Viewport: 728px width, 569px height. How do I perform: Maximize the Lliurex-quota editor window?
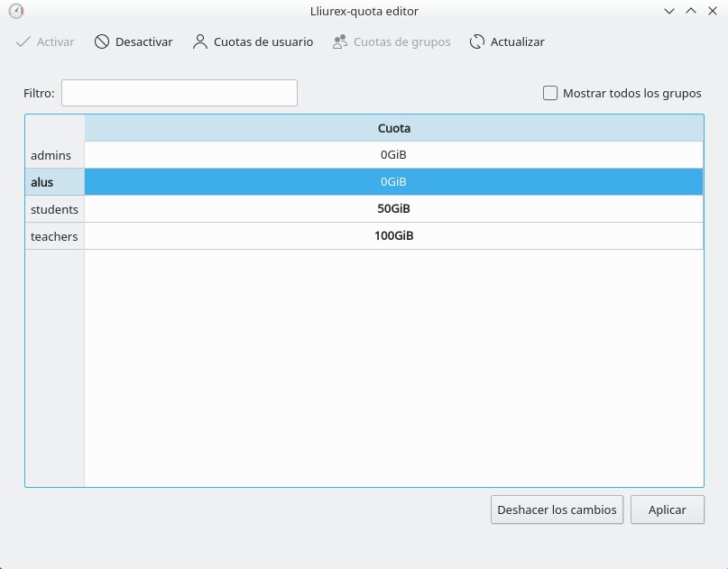(691, 11)
